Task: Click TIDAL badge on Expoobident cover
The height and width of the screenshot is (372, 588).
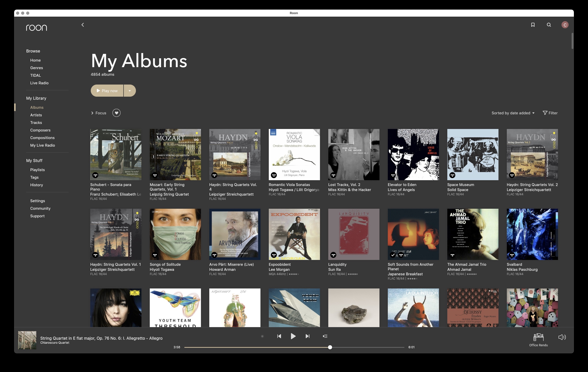Action: (x=274, y=255)
